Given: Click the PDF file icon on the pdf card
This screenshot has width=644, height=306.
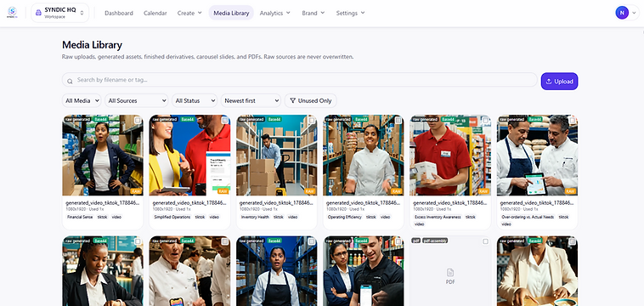Looking at the screenshot, I should [450, 272].
